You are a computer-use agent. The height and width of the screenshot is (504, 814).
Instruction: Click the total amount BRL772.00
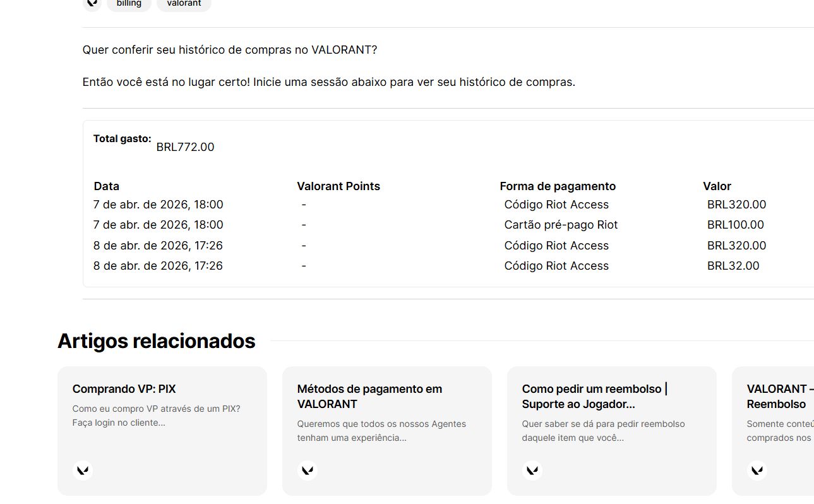pyautogui.click(x=185, y=147)
